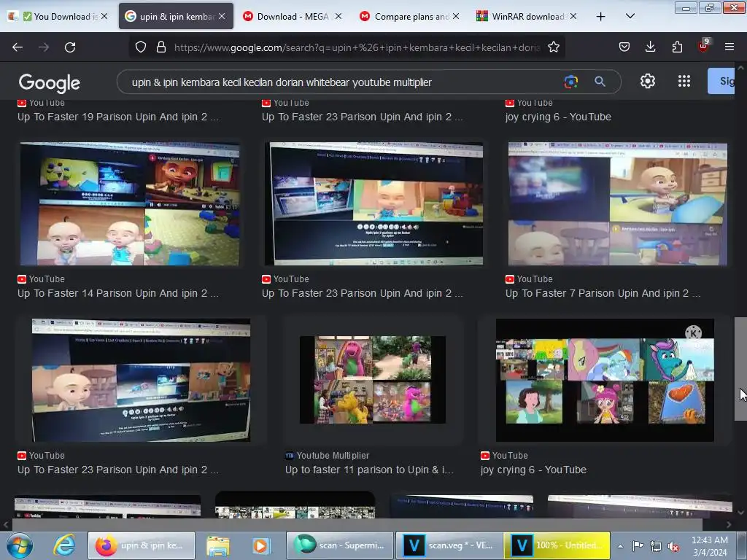This screenshot has height=560, width=747.
Task: Open Up To Faster 19 Parison link
Action: click(x=117, y=117)
